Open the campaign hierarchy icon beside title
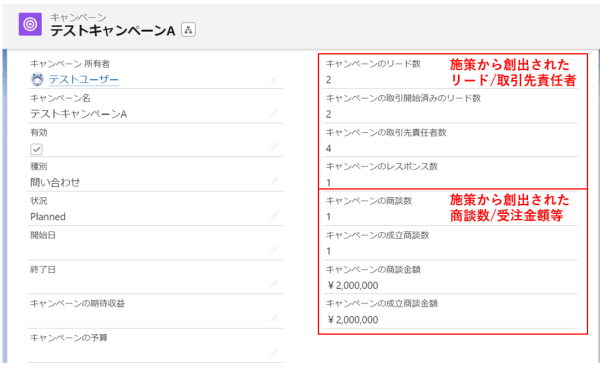 (188, 30)
